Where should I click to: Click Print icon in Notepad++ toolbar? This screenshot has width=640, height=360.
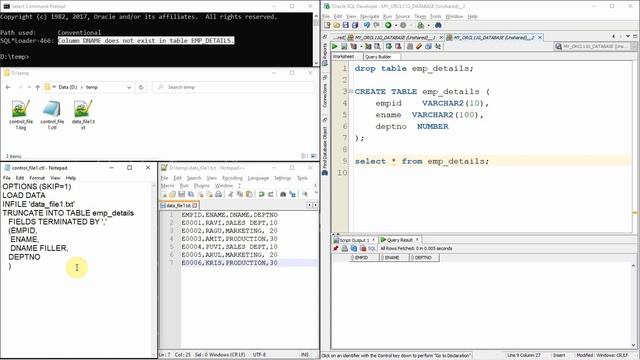coord(218,194)
